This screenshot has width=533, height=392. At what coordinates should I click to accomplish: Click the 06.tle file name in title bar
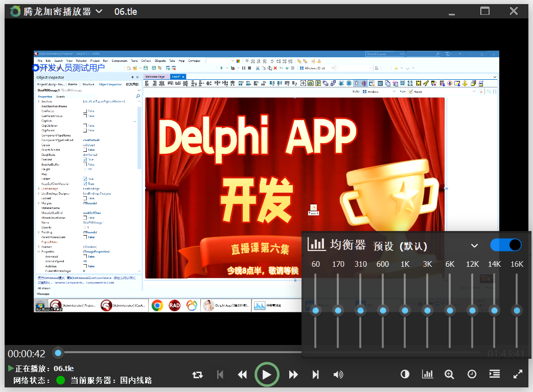pos(126,12)
